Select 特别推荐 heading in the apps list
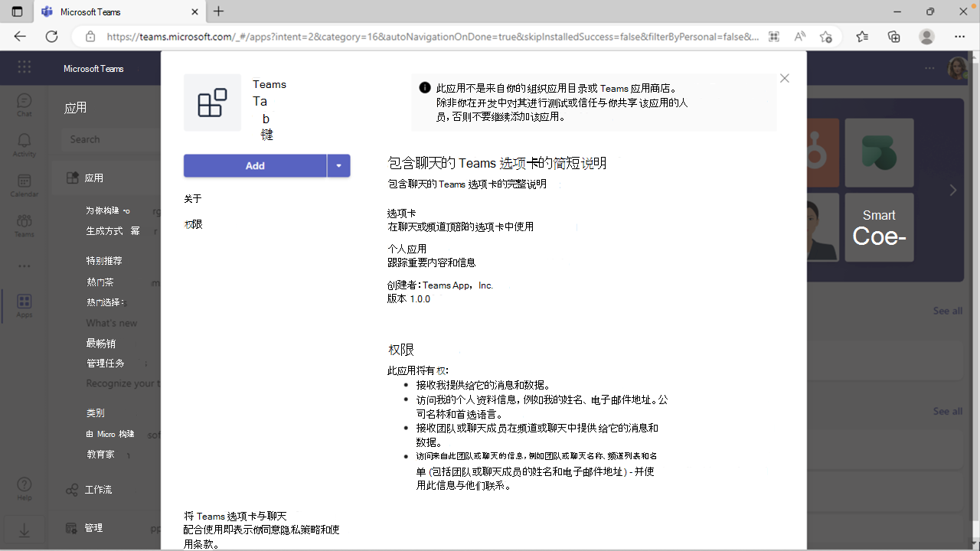This screenshot has height=551, width=980. pyautogui.click(x=103, y=261)
